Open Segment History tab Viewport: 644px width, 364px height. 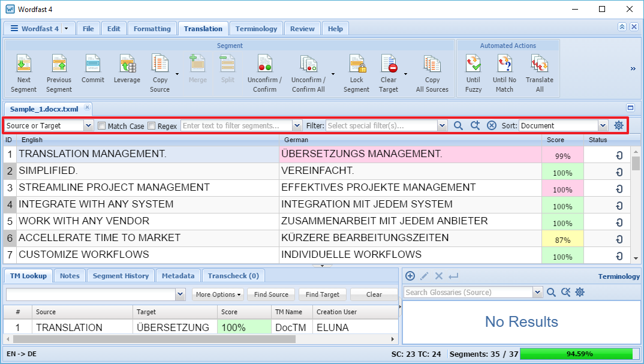(x=121, y=276)
